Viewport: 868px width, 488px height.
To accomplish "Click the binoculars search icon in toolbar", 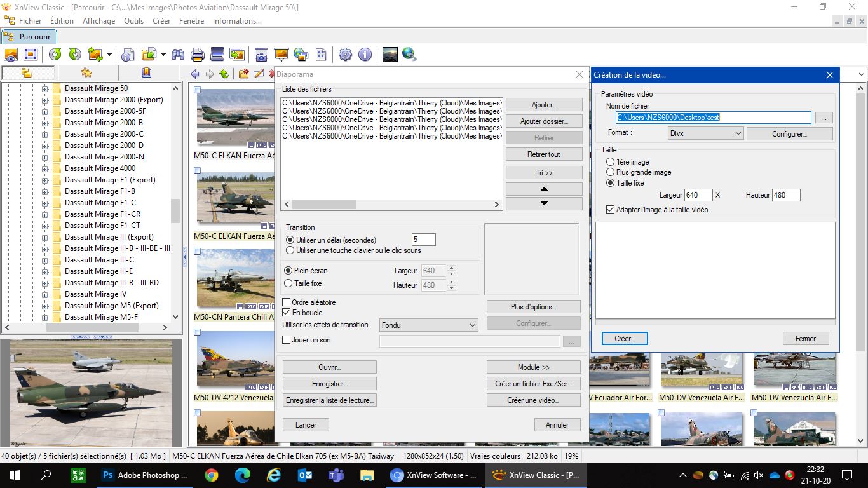I will pos(178,55).
